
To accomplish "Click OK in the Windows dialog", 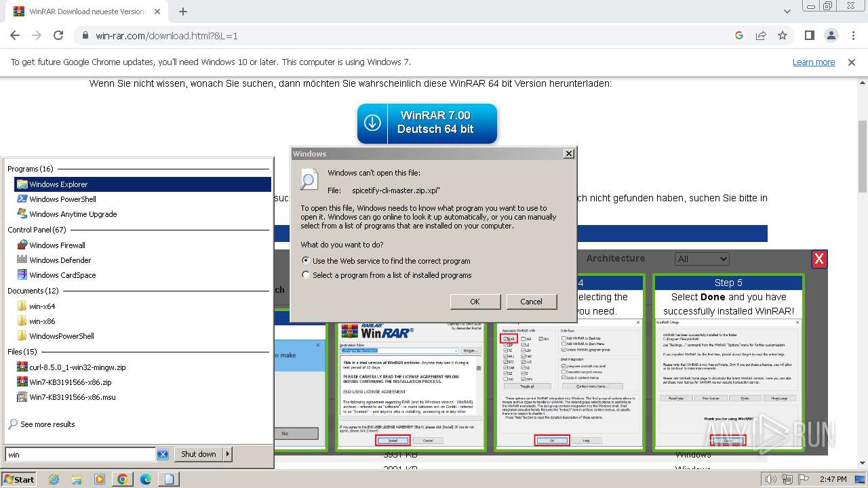I will [x=475, y=302].
